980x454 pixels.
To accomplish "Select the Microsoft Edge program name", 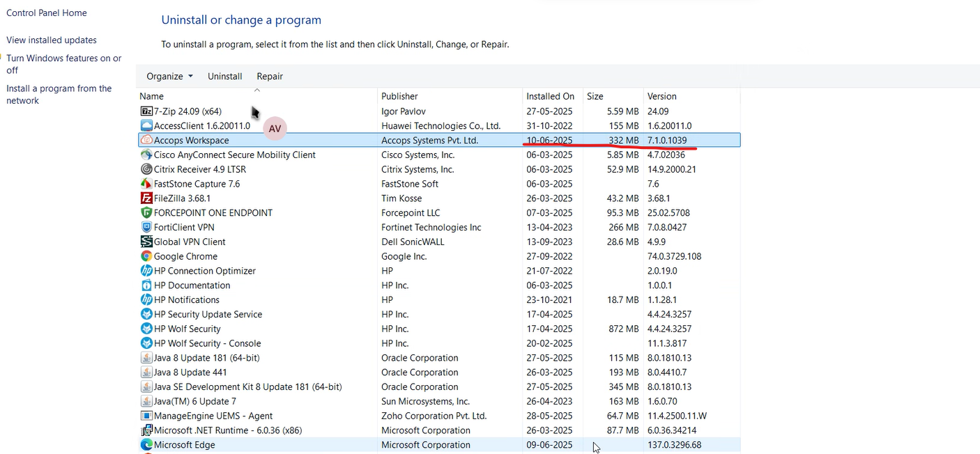I will (x=184, y=445).
